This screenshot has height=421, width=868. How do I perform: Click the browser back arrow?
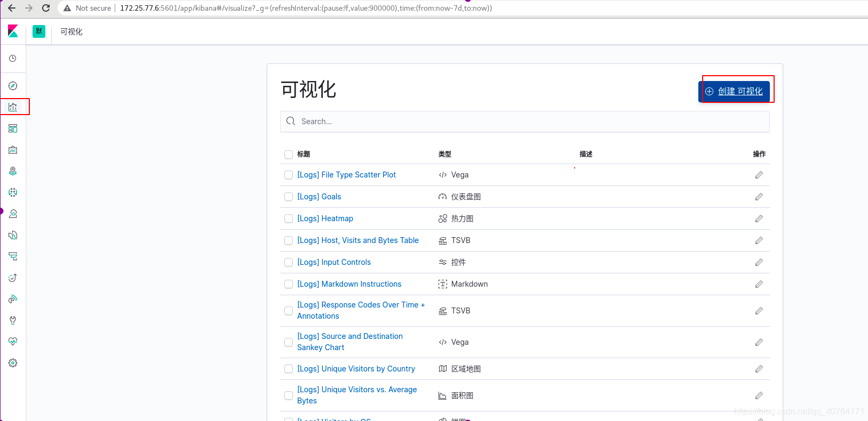pos(12,8)
